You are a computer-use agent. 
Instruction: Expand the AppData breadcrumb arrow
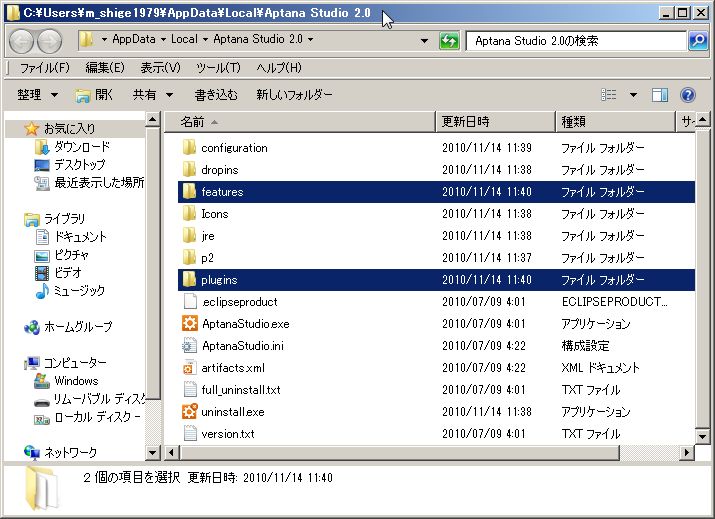(x=163, y=40)
